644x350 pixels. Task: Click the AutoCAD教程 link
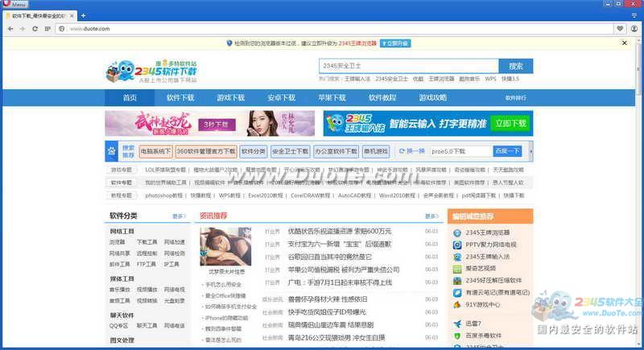pyautogui.click(x=354, y=196)
